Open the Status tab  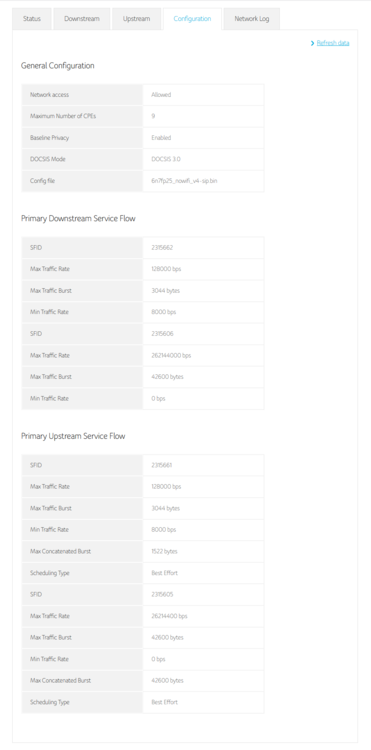tap(32, 19)
